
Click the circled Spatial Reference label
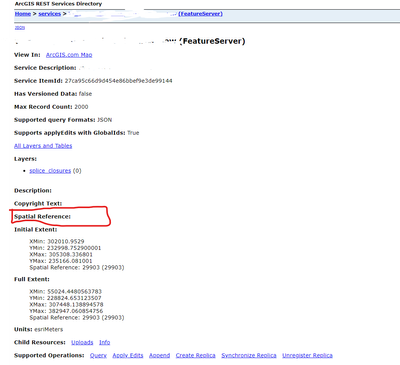point(42,217)
